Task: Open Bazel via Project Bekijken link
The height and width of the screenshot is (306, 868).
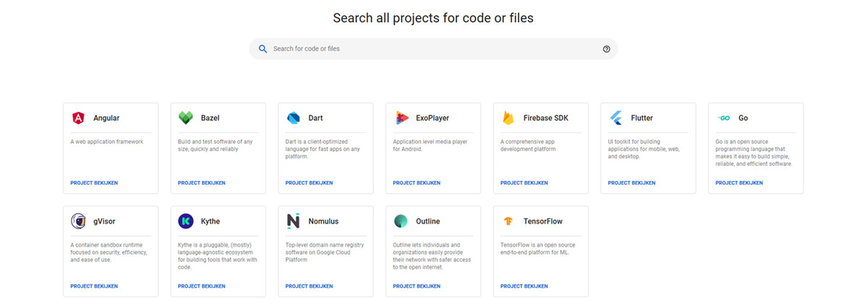Action: click(x=202, y=183)
